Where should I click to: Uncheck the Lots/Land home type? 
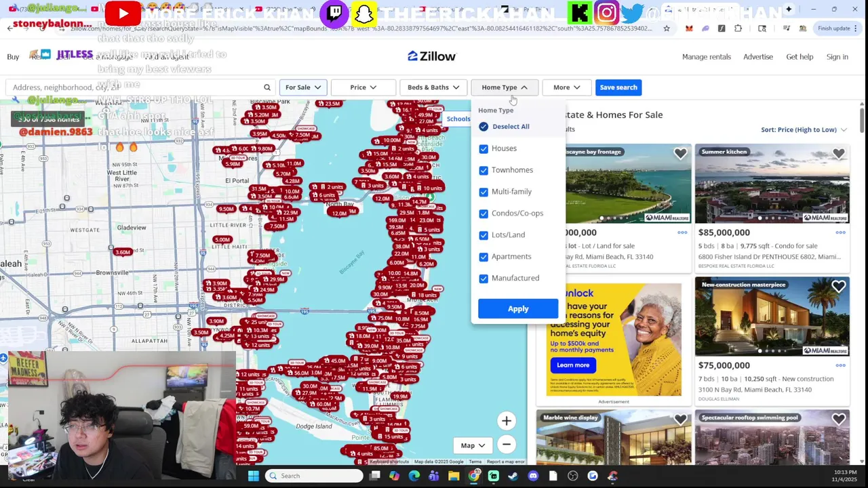tap(484, 235)
